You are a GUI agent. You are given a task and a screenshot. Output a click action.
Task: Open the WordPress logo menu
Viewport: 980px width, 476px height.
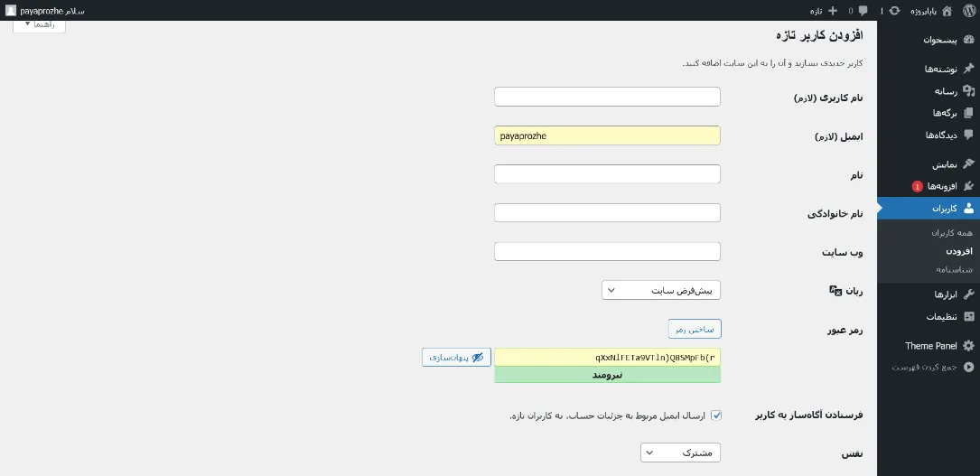[968, 11]
